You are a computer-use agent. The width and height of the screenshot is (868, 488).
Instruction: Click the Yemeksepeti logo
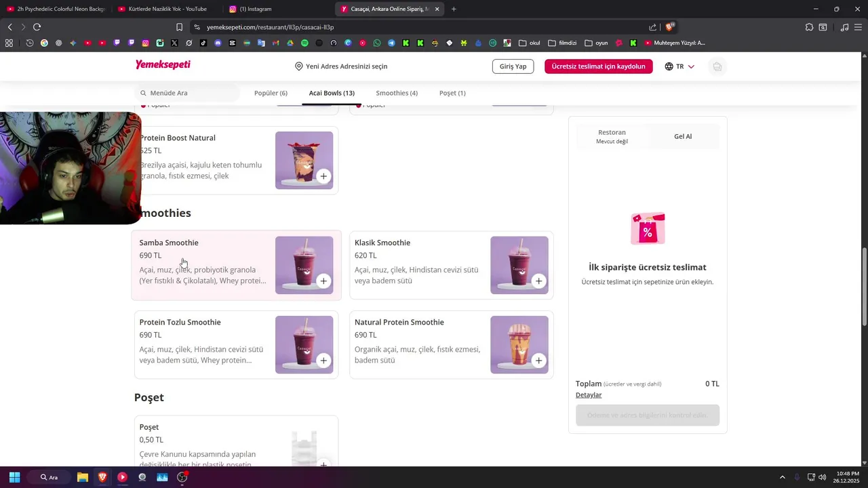[x=163, y=65]
